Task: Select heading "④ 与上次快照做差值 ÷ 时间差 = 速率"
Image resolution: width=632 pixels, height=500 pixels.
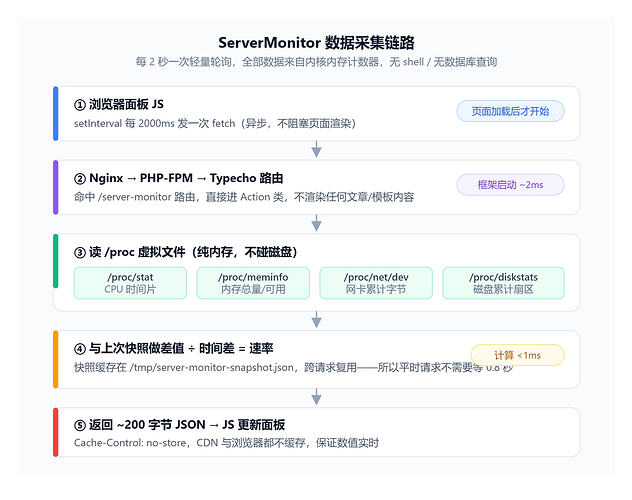Action: coord(174,349)
